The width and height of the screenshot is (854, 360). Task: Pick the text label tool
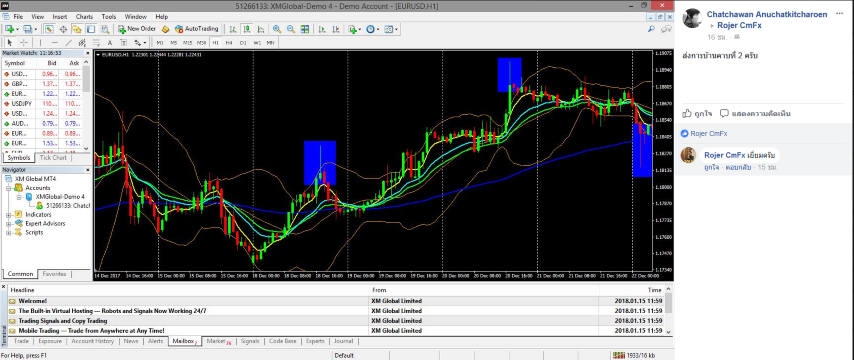coord(109,42)
